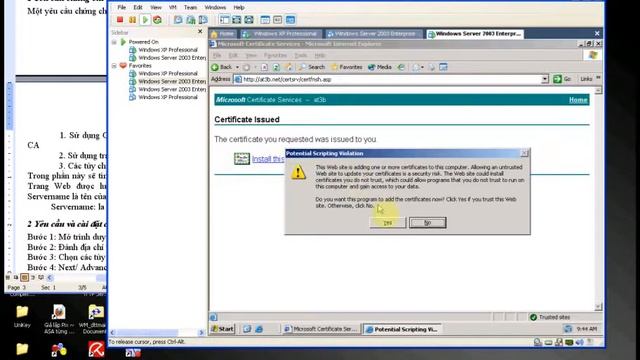This screenshot has height=360, width=640.
Task: Open the VMware Help menu
Action: pyautogui.click(x=239, y=7)
